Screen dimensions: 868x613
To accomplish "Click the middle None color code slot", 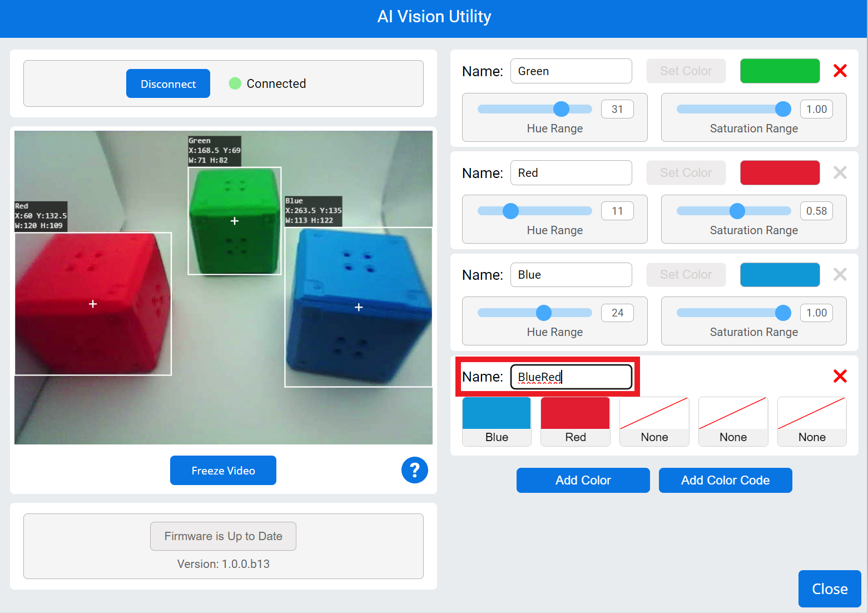I will (x=733, y=421).
